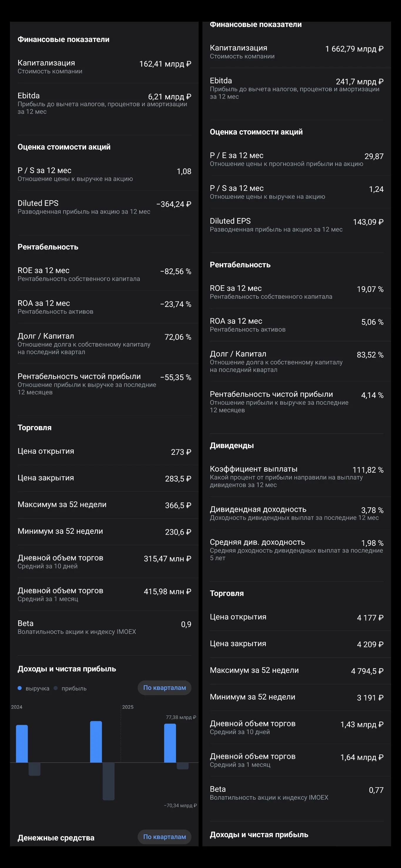
Task: Open the P / E за 12 мес row
Action: pyautogui.click(x=296, y=159)
